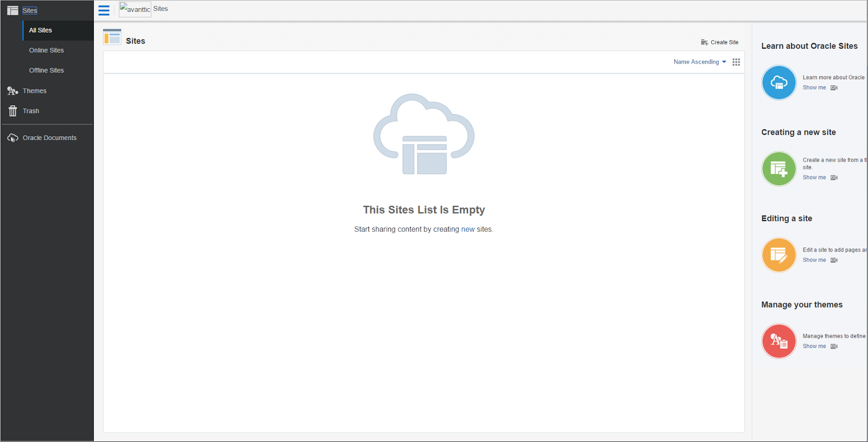Image resolution: width=868 pixels, height=442 pixels.
Task: Click the empty sites cloud illustration
Action: tap(424, 134)
